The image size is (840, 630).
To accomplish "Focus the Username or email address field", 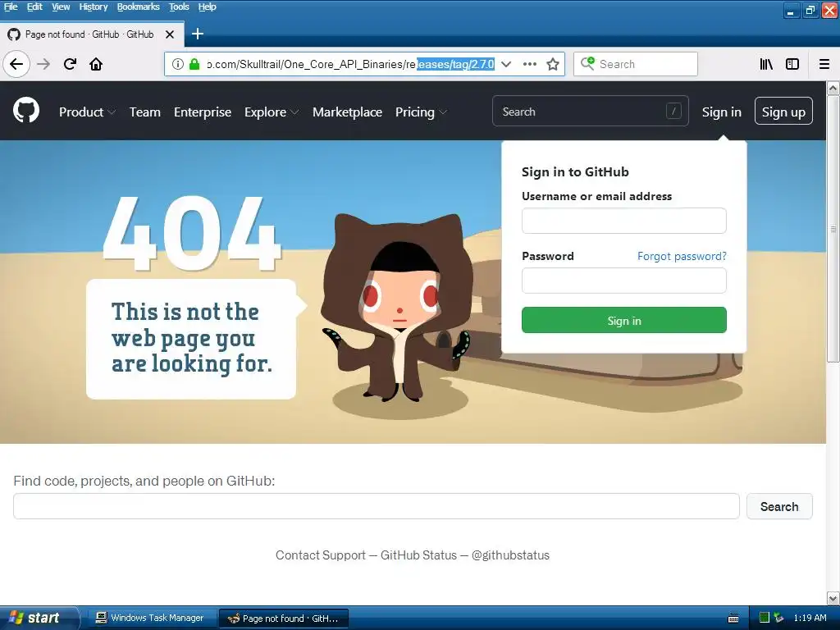I will pyautogui.click(x=624, y=221).
